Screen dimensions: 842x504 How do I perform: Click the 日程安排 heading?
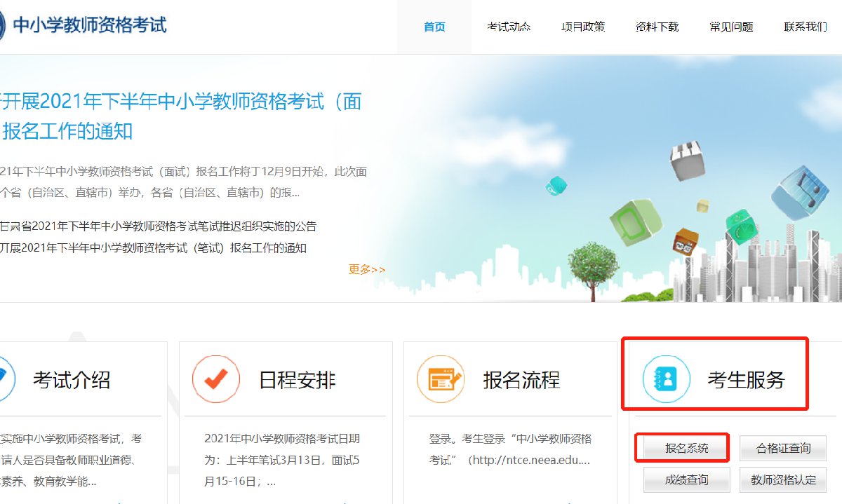click(x=298, y=380)
